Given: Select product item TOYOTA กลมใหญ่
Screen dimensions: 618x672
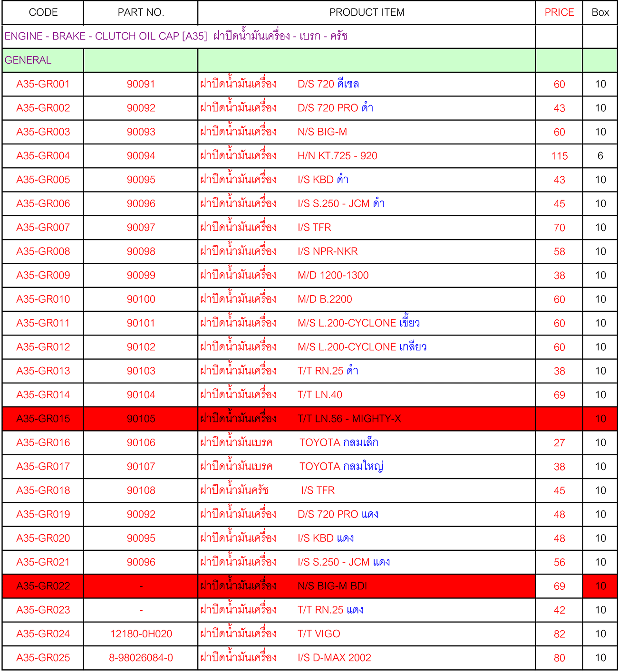Looking at the screenshot, I should [341, 467].
